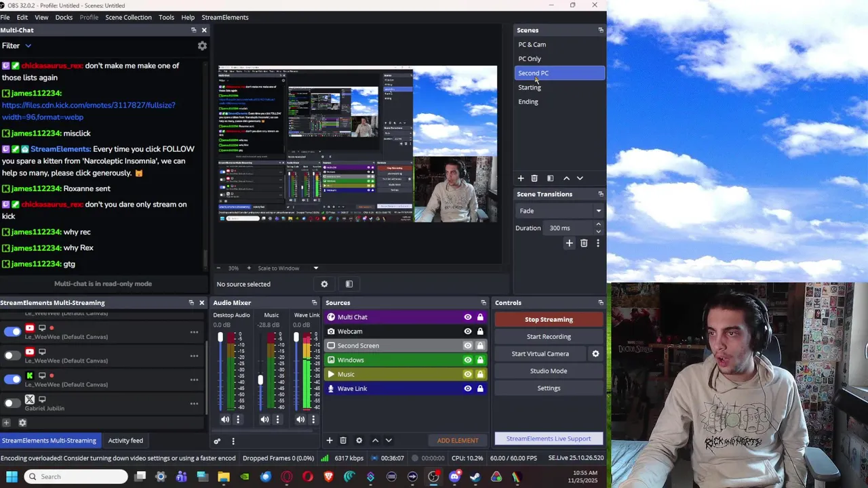This screenshot has width=868, height=488.
Task: Open options for Kick stream row
Action: [194, 380]
